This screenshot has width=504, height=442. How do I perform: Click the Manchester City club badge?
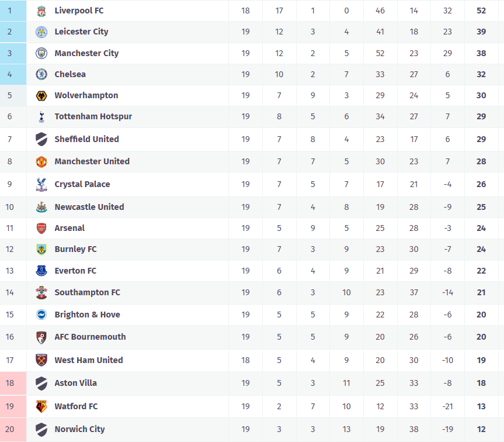[41, 53]
